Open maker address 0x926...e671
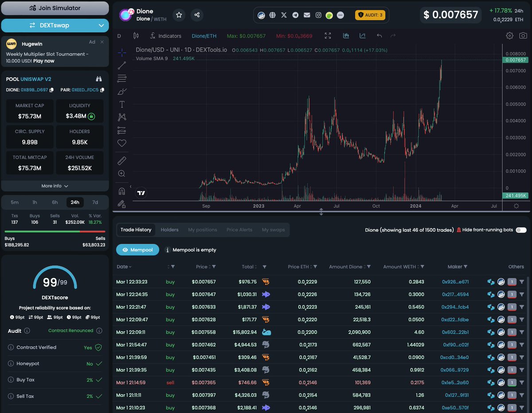The image size is (532, 413). click(455, 282)
